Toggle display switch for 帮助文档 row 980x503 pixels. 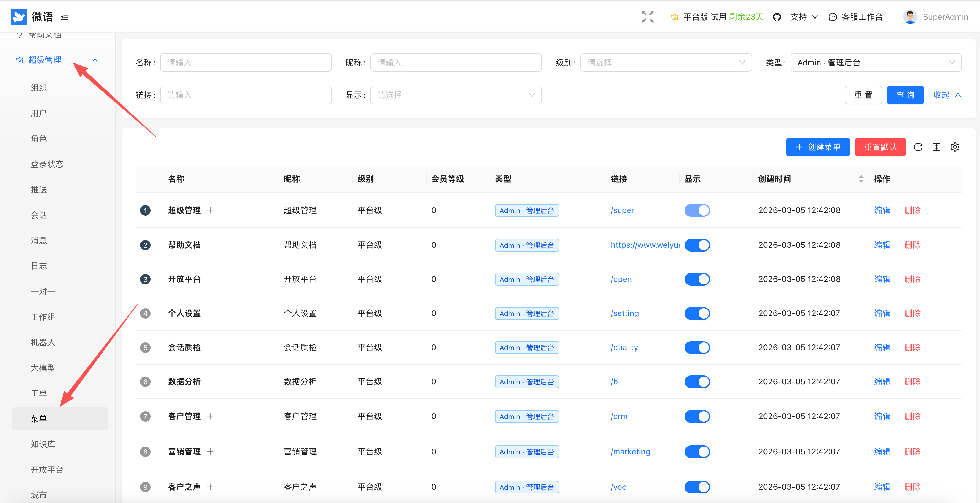tap(697, 245)
